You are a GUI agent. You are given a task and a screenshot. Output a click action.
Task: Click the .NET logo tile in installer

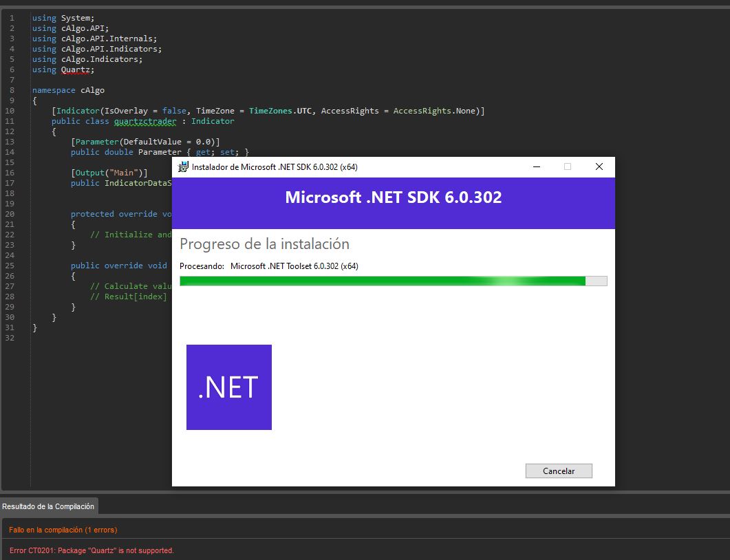click(229, 387)
